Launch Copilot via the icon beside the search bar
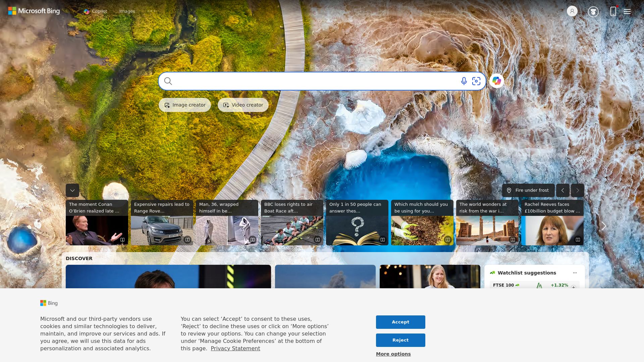The image size is (644, 362). 497,81
